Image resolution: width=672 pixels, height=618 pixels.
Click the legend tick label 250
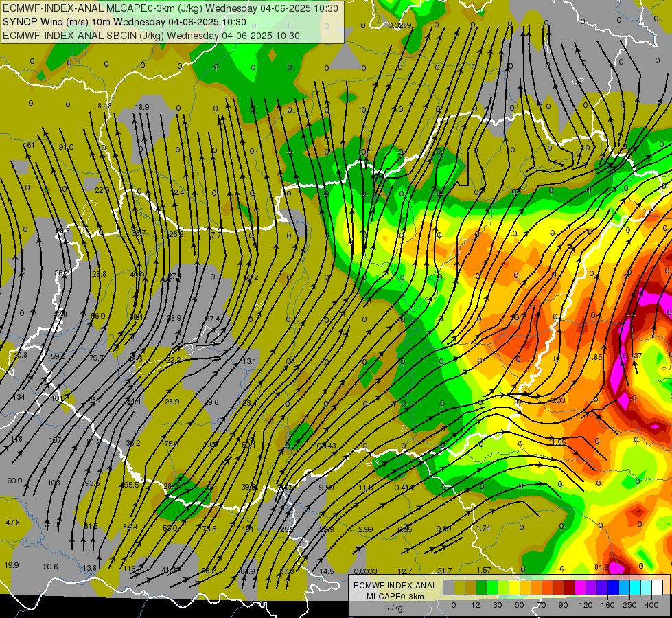click(629, 605)
